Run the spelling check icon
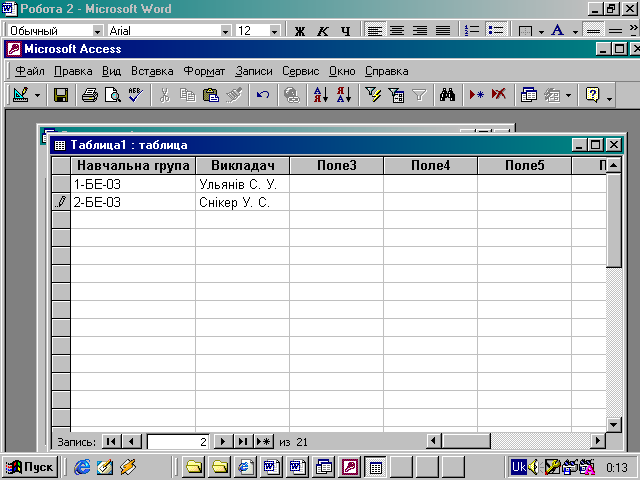 [x=135, y=95]
